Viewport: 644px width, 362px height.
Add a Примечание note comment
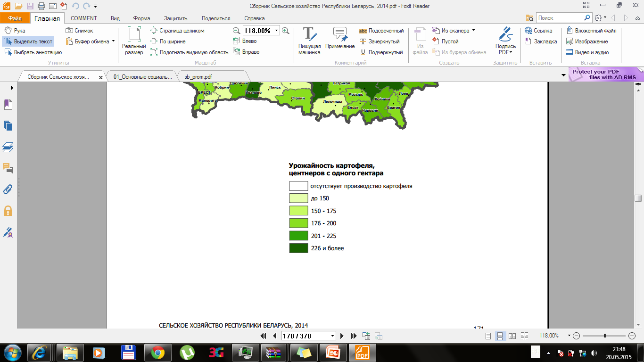[340, 39]
